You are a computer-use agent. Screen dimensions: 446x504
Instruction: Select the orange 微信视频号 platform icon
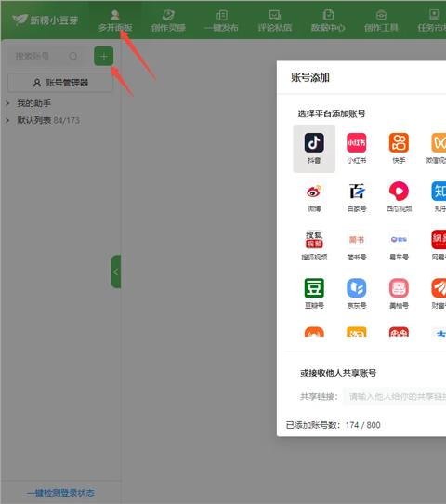click(439, 143)
